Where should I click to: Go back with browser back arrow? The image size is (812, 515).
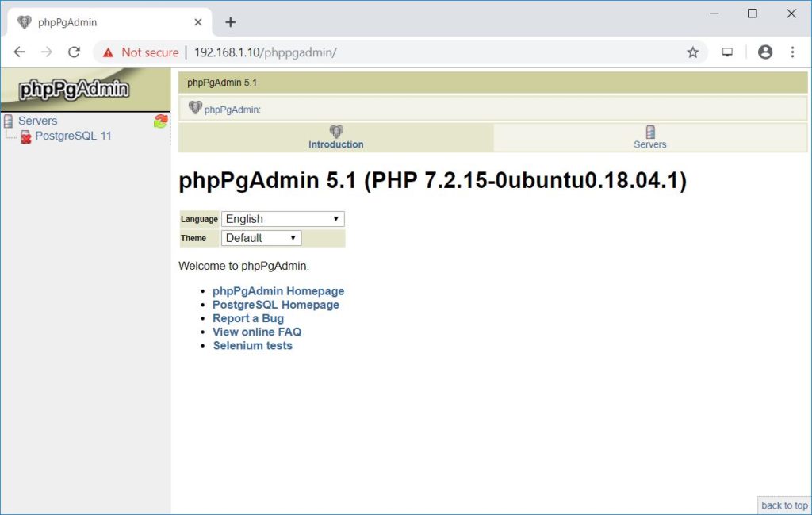19,52
